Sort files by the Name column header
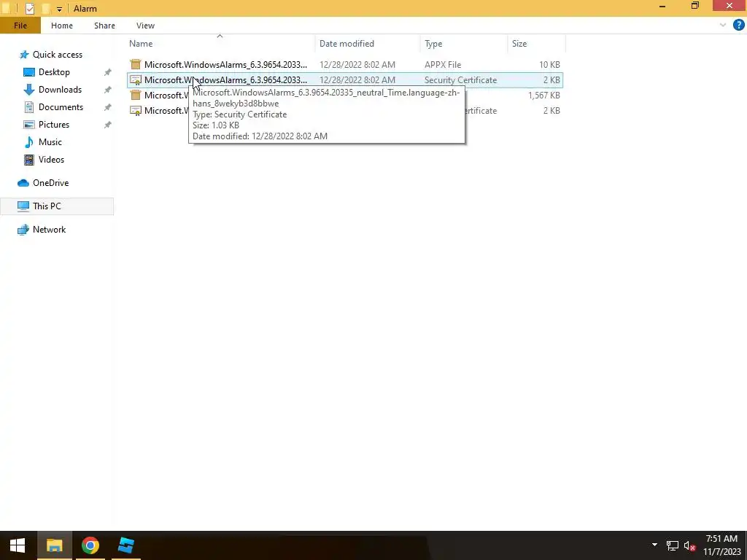Screen dimensions: 747x560 (141, 43)
